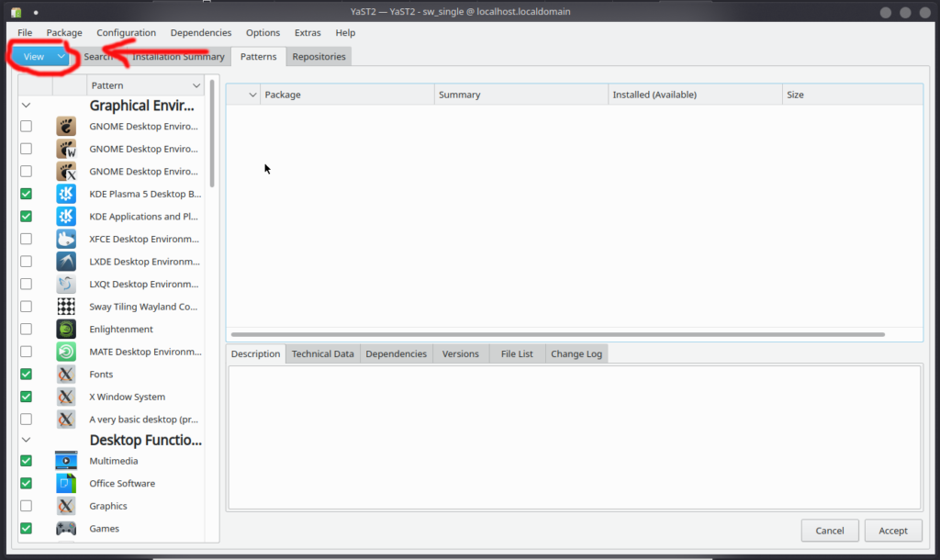Click the YaST window icon in title bar

17,12
